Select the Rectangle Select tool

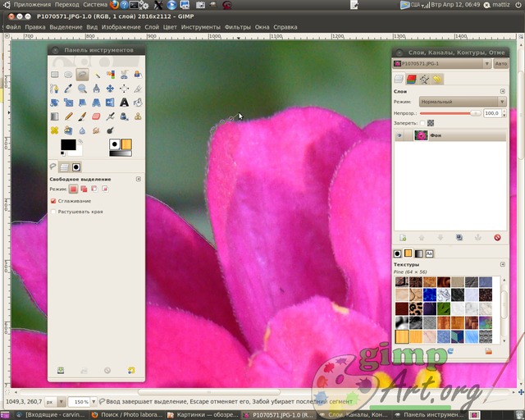(x=55, y=75)
